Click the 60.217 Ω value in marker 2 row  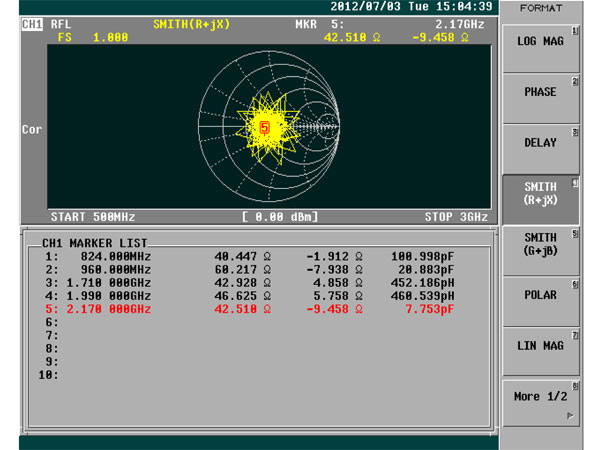pyautogui.click(x=243, y=270)
